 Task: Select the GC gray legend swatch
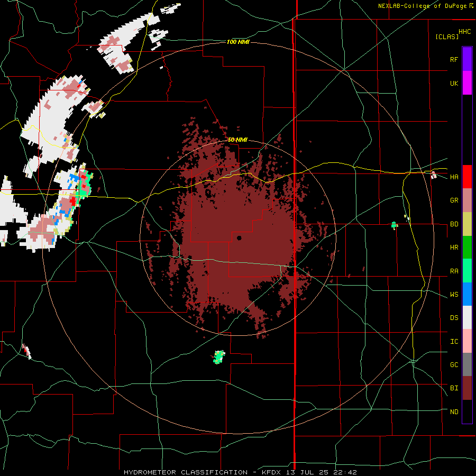[467, 364]
